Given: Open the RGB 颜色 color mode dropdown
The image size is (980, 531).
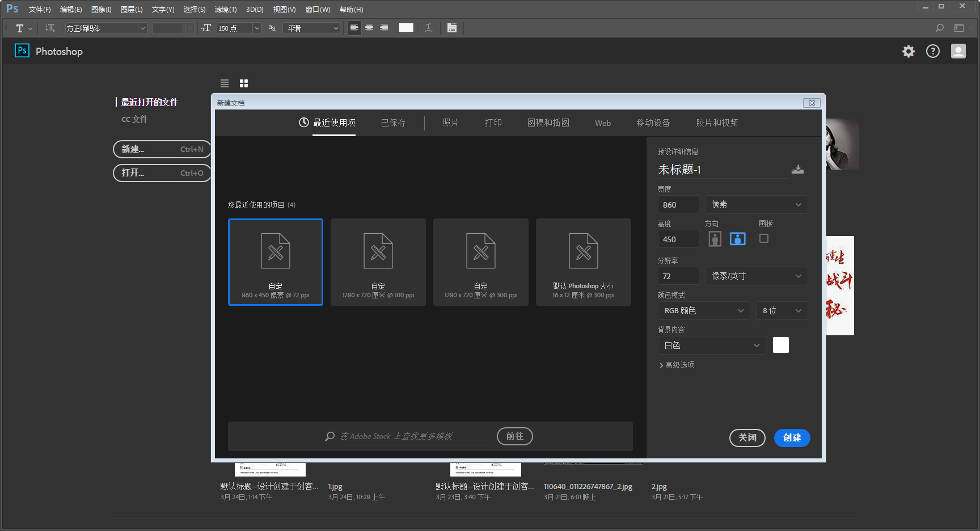Looking at the screenshot, I should coord(704,311).
